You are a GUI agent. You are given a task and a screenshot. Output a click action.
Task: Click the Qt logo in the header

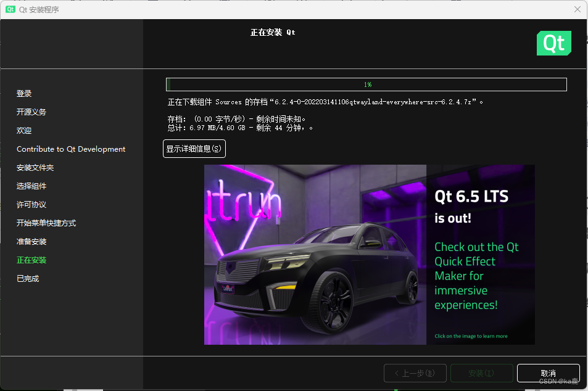click(554, 43)
